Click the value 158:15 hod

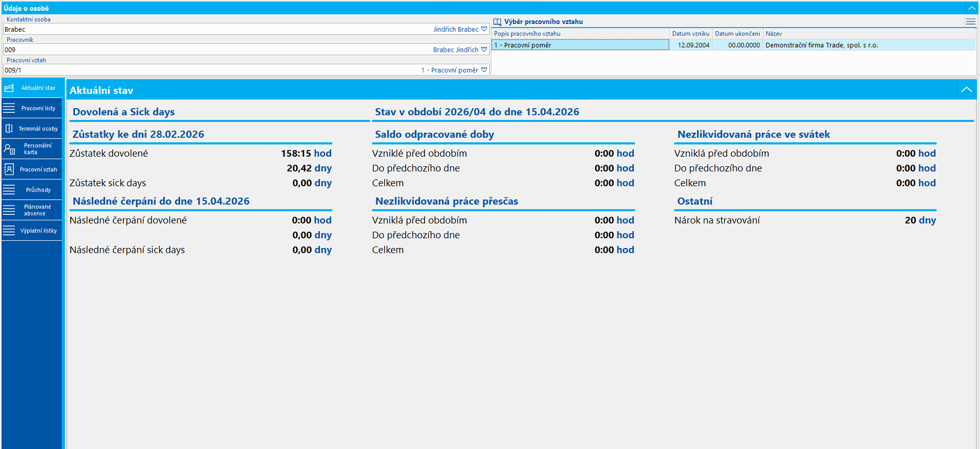[x=306, y=153]
